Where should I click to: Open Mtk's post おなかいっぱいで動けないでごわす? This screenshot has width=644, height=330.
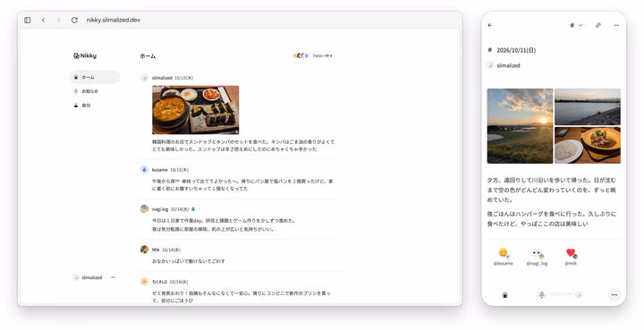[189, 261]
